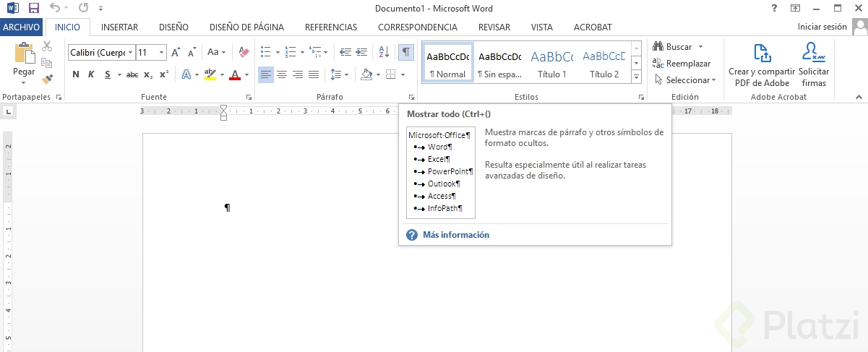
Task: Click the text effects A icon
Action: (x=186, y=74)
